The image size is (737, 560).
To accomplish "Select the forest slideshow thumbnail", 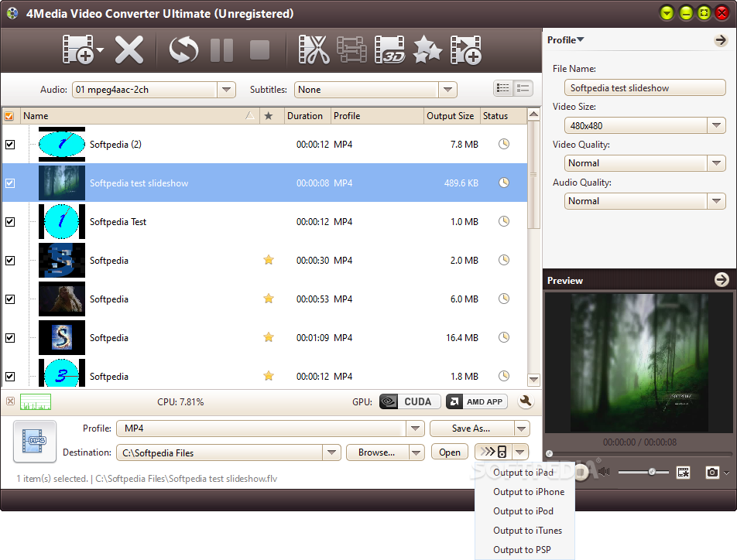I will click(62, 183).
